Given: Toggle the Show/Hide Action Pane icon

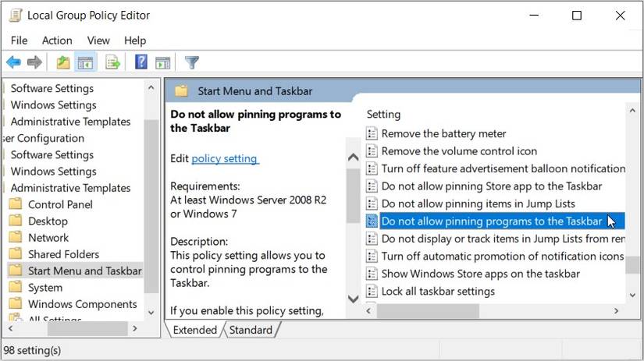Looking at the screenshot, I should pos(162,62).
